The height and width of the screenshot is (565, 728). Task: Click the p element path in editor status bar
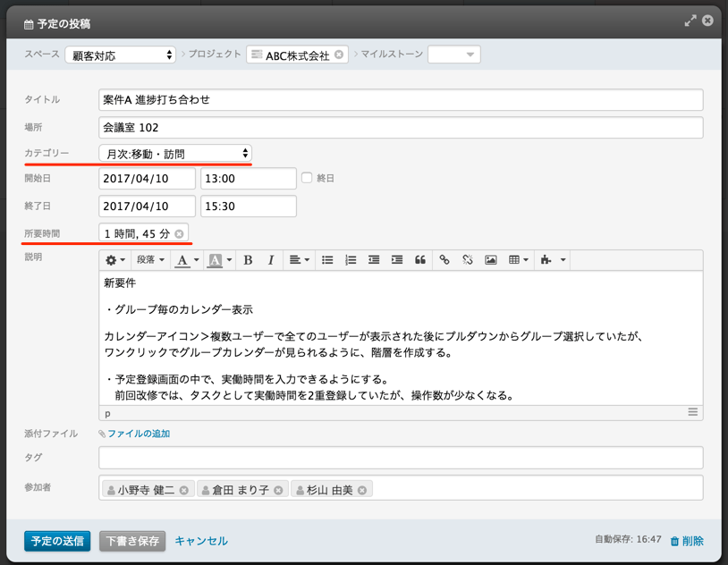click(x=107, y=413)
